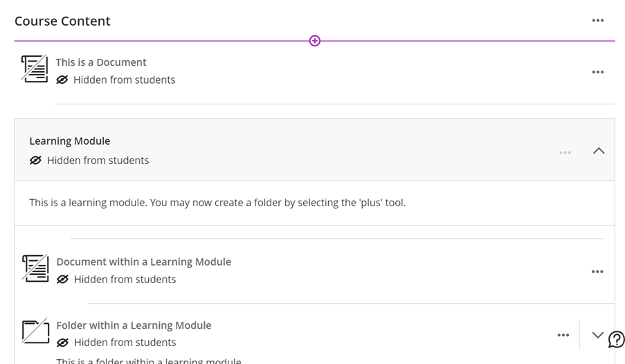Viewport: 625px width, 364px height.
Task: Open Course Content more options menu
Action: pyautogui.click(x=597, y=20)
